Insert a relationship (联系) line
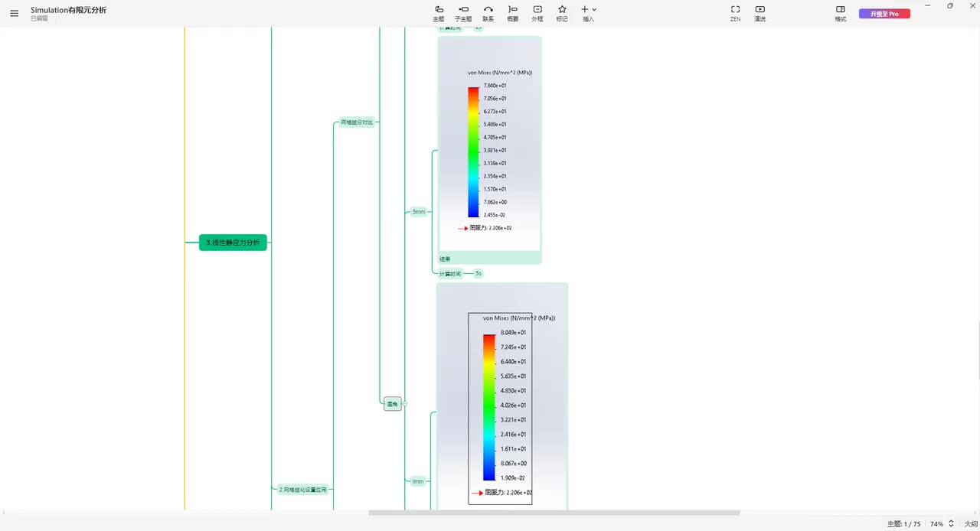Image resolution: width=980 pixels, height=531 pixels. (x=488, y=13)
